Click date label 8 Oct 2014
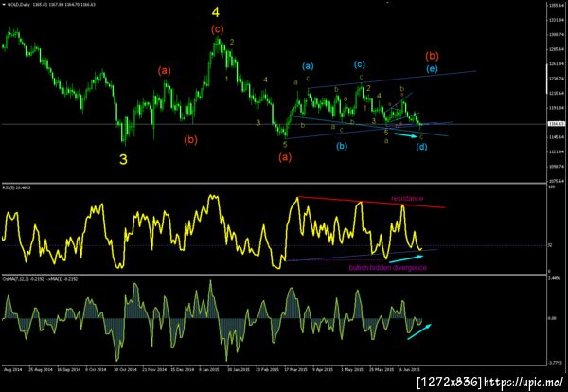 coord(96,370)
